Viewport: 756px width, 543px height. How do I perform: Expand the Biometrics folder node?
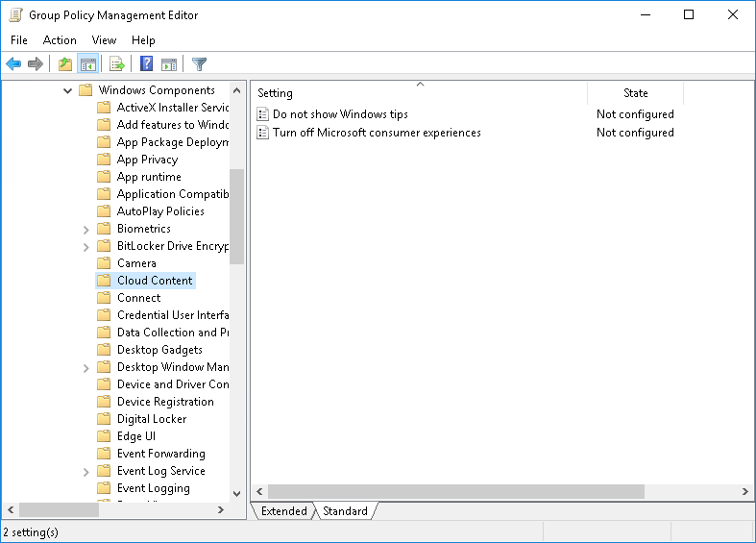pyautogui.click(x=86, y=229)
